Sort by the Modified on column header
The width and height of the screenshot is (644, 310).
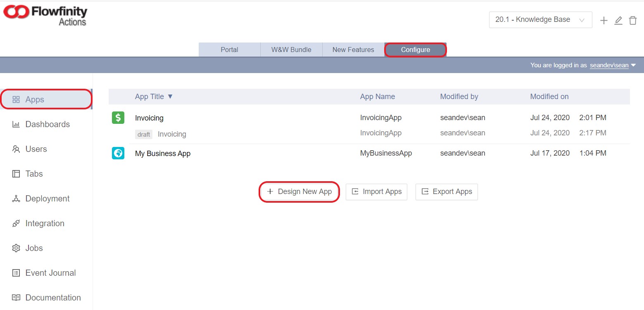point(549,97)
